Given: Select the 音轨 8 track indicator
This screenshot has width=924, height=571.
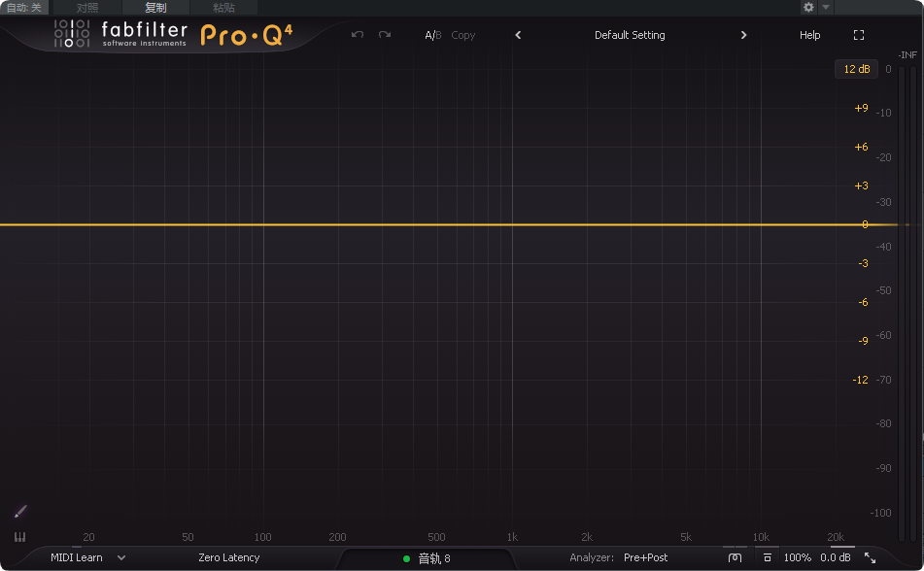Looking at the screenshot, I should coord(428,558).
